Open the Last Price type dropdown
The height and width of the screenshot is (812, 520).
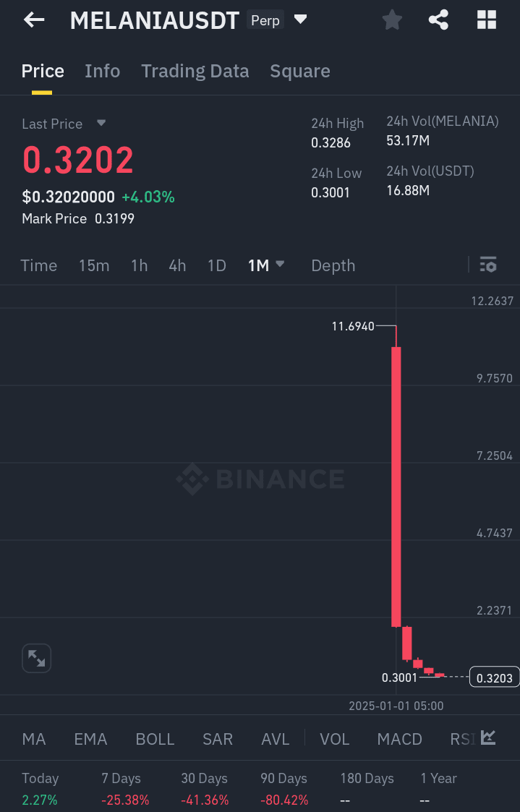coord(101,123)
